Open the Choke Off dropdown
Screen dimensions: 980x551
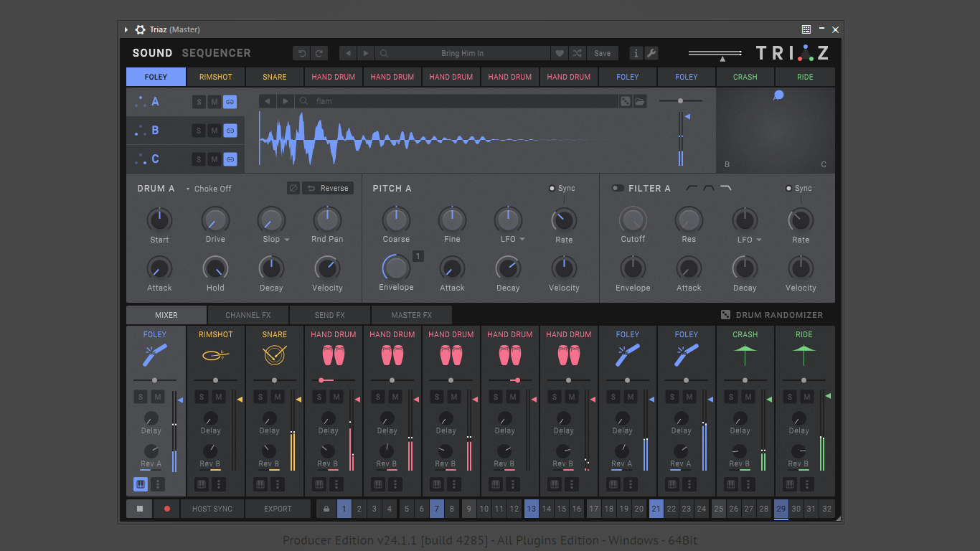point(209,189)
